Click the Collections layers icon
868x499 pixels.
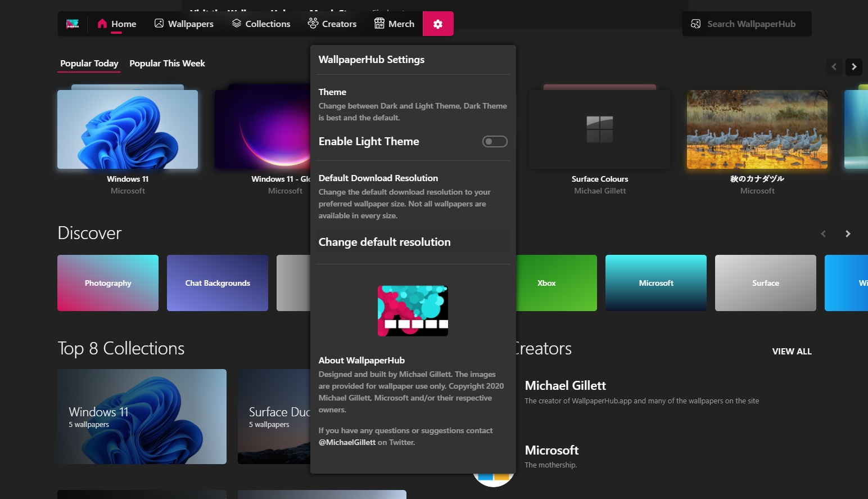tap(237, 24)
